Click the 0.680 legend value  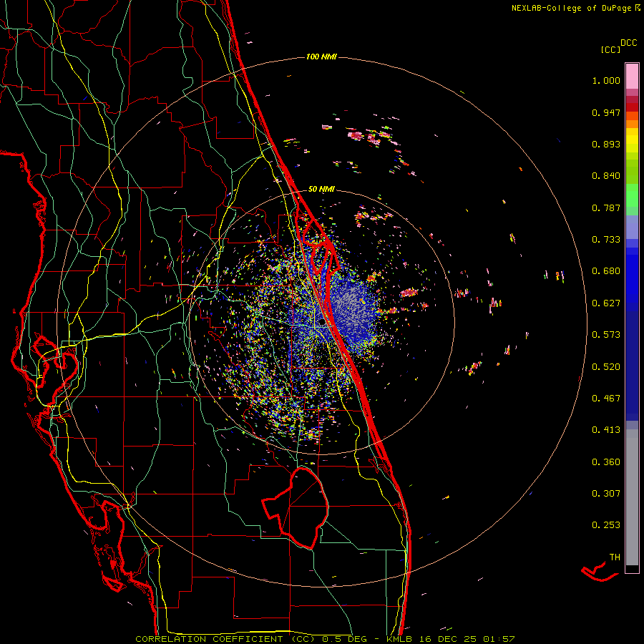606,270
